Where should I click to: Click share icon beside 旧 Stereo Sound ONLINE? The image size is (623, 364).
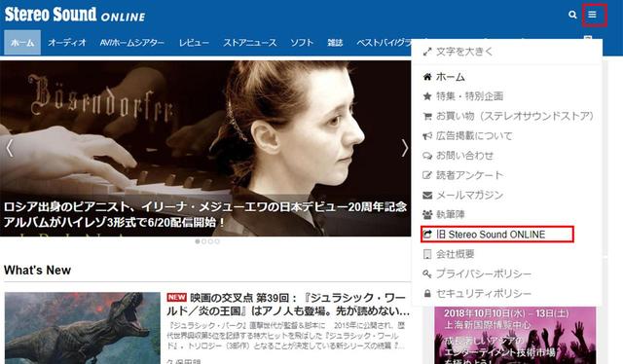pyautogui.click(x=427, y=235)
